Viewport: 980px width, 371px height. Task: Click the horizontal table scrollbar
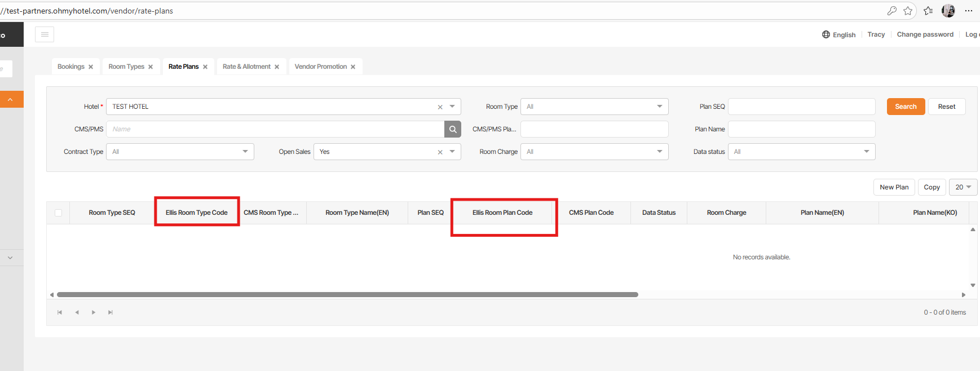click(x=347, y=294)
